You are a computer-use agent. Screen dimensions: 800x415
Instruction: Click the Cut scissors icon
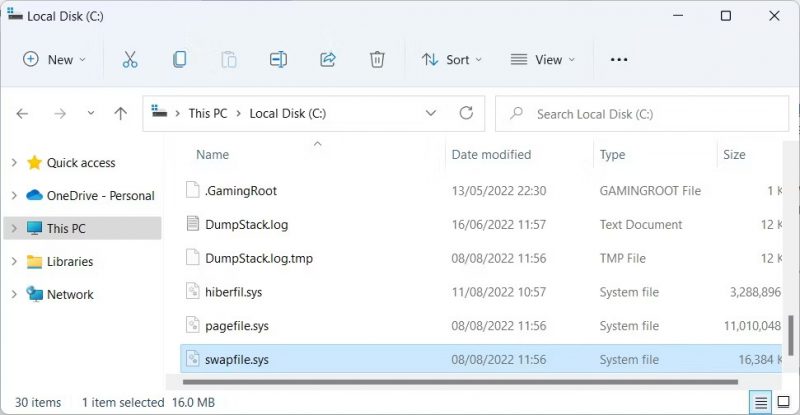coord(130,60)
